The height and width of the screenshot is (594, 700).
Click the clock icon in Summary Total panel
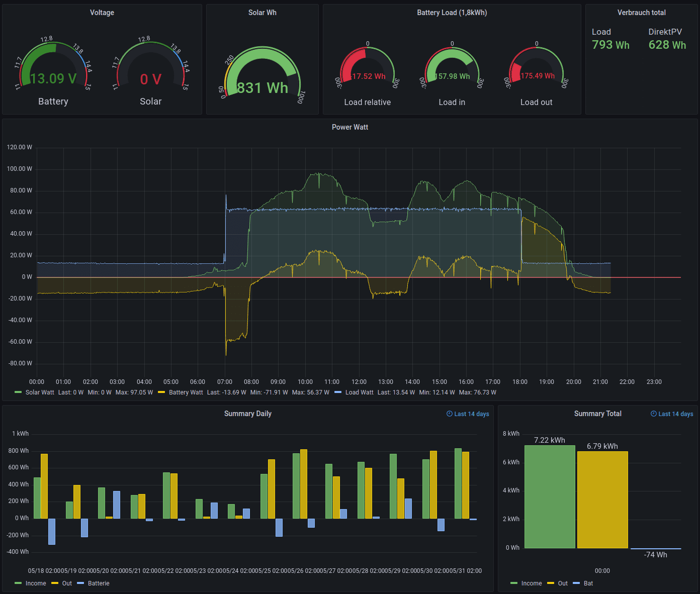tap(654, 414)
